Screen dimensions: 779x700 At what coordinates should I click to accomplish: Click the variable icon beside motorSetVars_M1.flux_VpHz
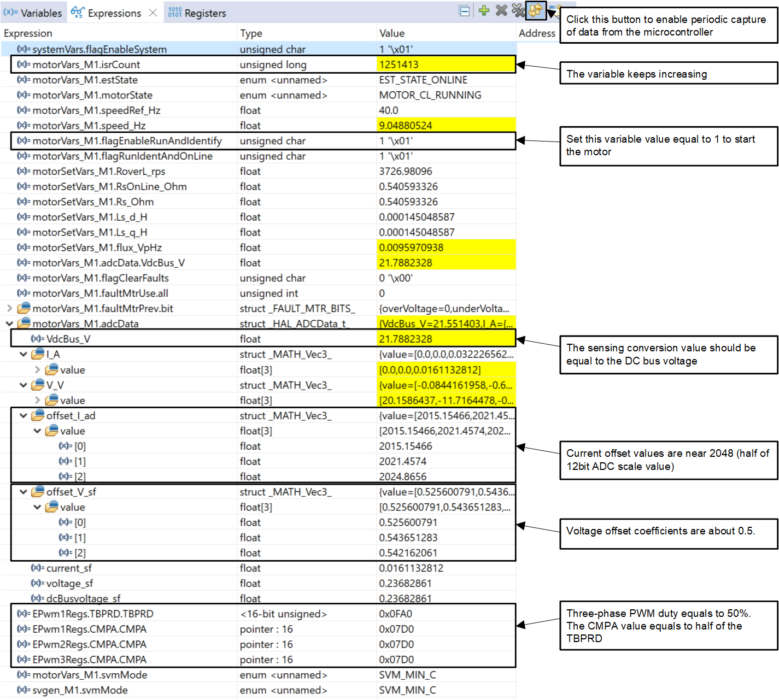(x=24, y=248)
